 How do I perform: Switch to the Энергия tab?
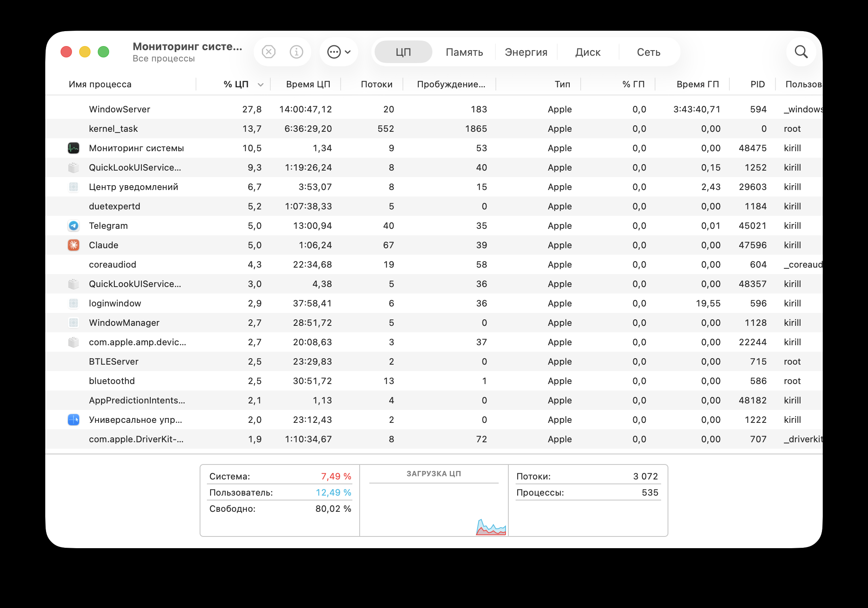tap(526, 52)
